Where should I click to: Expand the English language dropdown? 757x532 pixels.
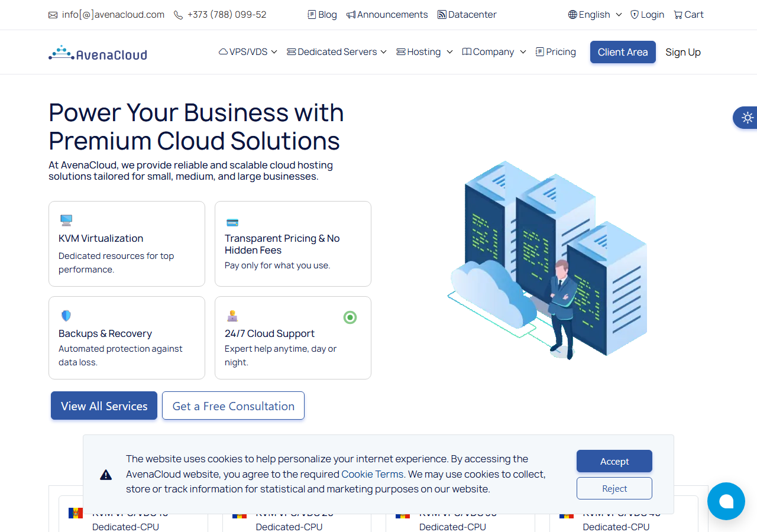pyautogui.click(x=595, y=15)
